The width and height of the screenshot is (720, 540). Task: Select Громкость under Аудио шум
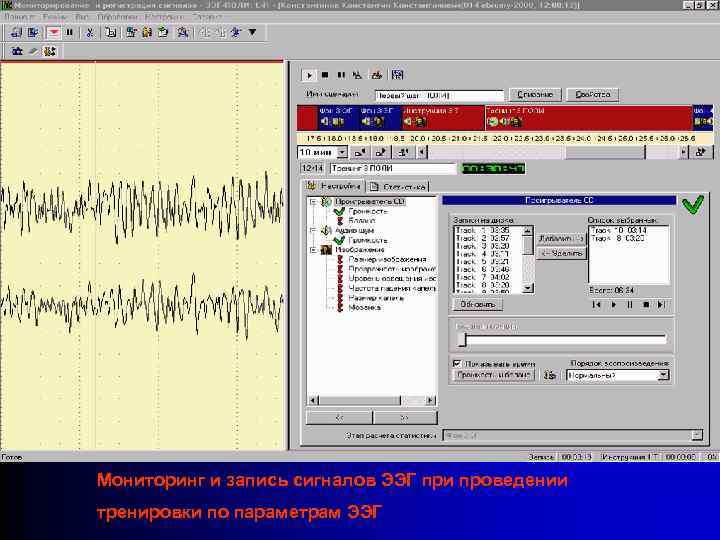(x=368, y=240)
